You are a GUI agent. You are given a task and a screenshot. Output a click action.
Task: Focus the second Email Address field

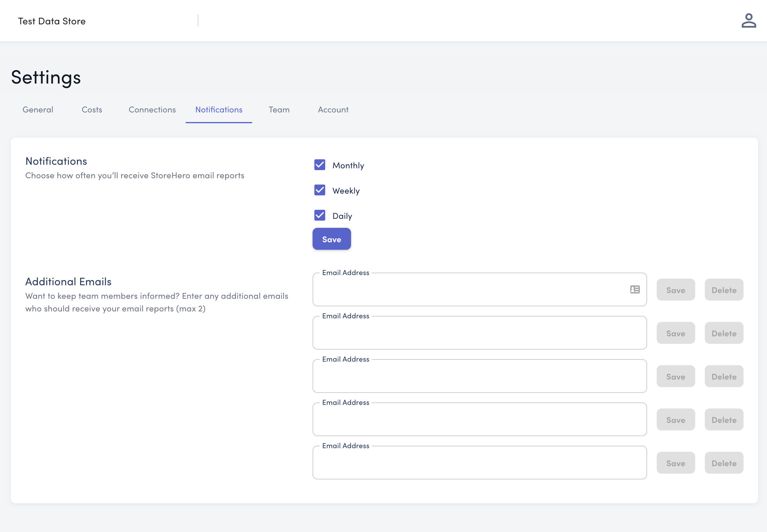click(479, 333)
